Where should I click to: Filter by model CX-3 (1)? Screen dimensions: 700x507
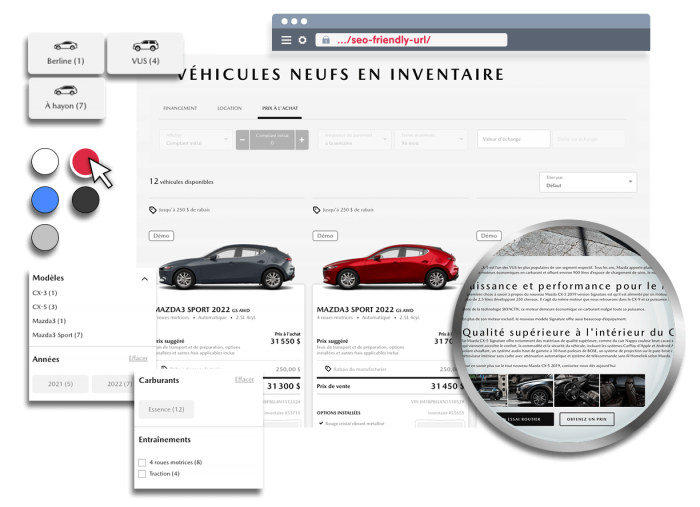[45, 293]
